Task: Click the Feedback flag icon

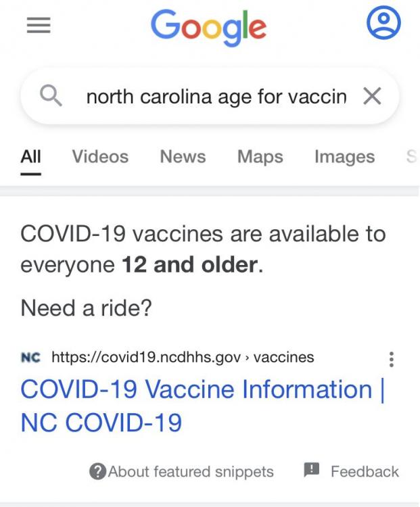Action: (311, 470)
